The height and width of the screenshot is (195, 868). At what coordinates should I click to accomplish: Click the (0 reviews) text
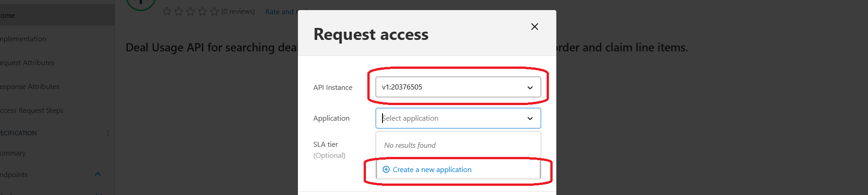point(238,11)
